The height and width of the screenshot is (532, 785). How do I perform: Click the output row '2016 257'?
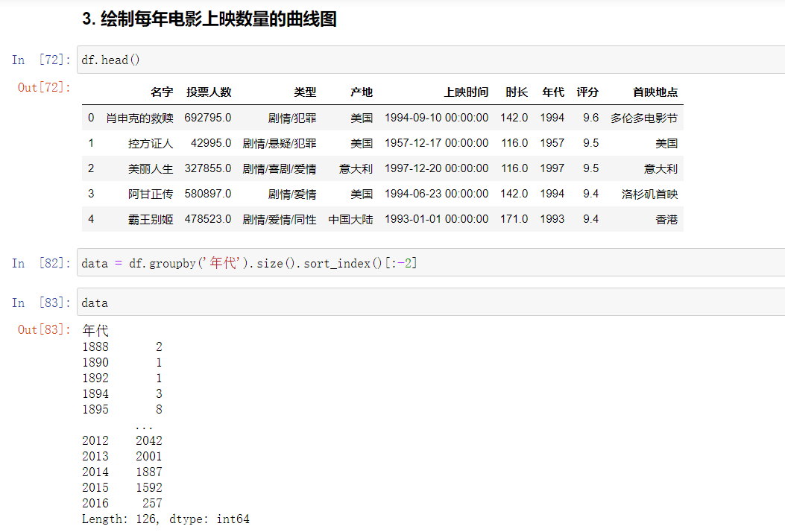122,503
